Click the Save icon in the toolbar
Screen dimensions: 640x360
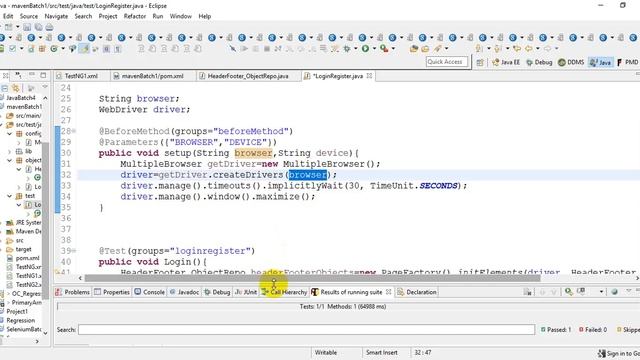pos(27,27)
